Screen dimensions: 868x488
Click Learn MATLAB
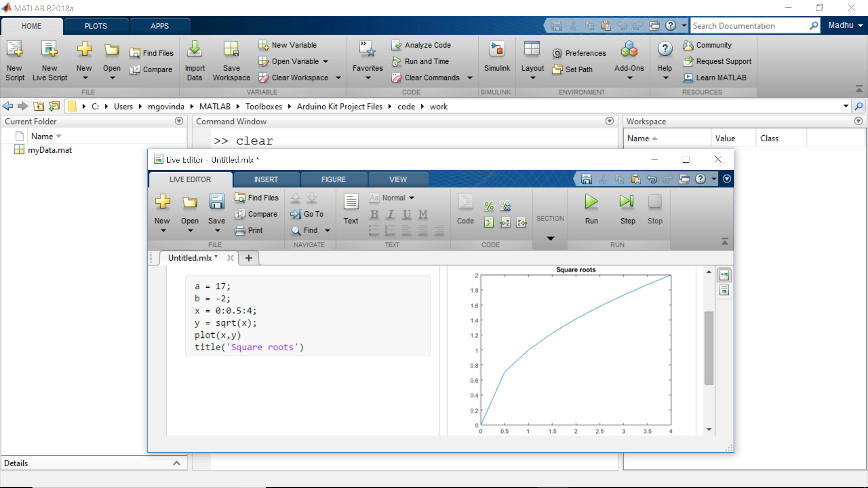point(714,78)
